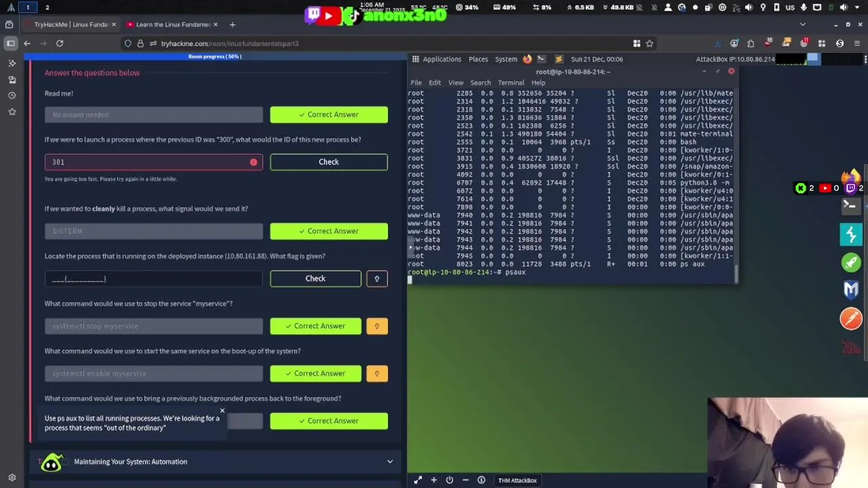Check the answer 301
Image resolution: width=868 pixels, height=488 pixels.
coord(329,162)
